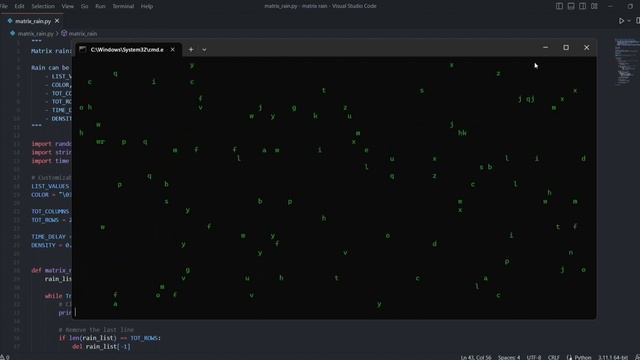Image resolution: width=640 pixels, height=360 pixels.
Task: Open the Edit menu in VS Code
Action: [19, 6]
